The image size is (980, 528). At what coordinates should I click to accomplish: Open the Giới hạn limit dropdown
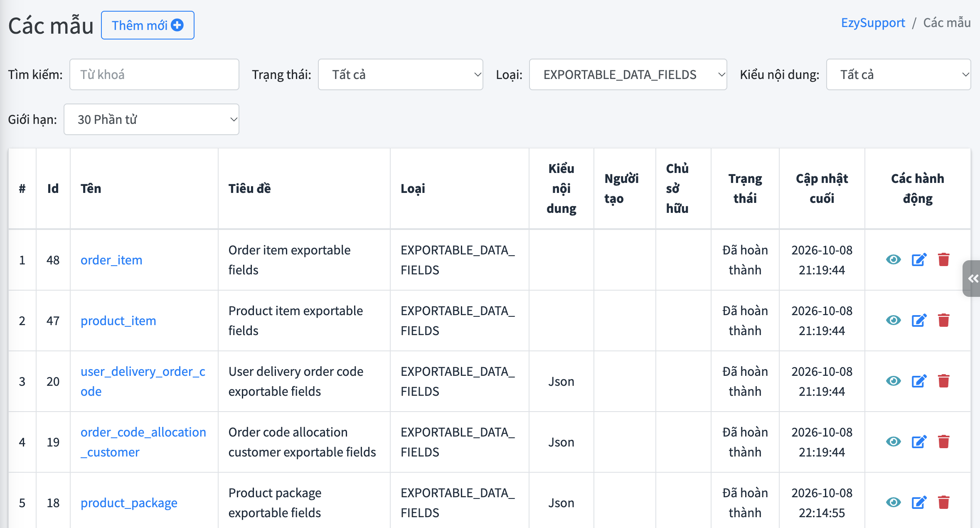pos(151,119)
